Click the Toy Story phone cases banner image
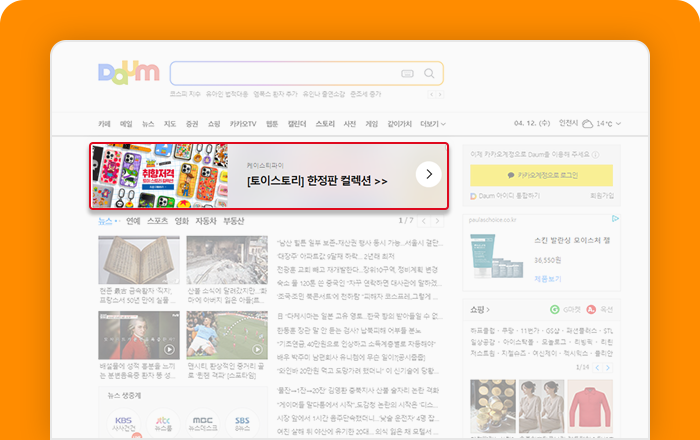The image size is (700, 440). [x=159, y=176]
